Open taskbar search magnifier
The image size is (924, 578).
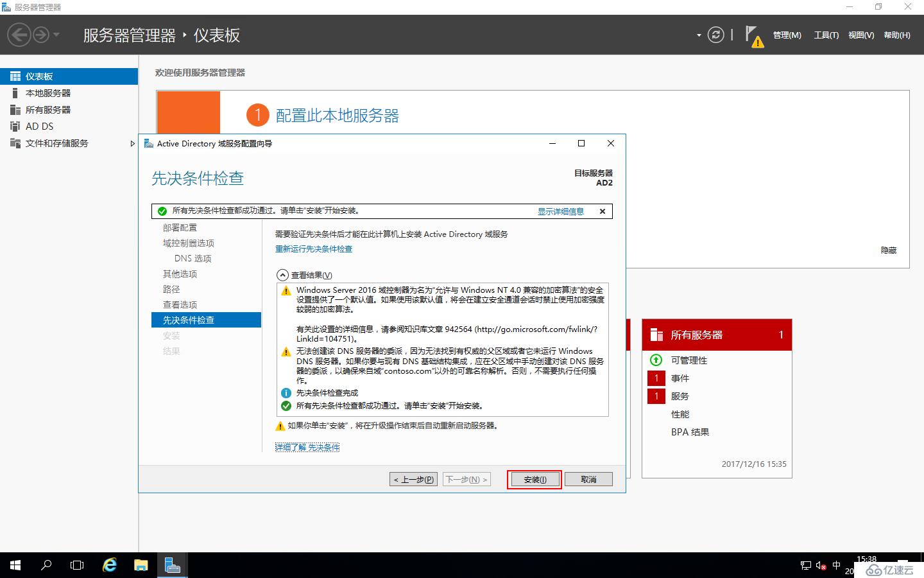pyautogui.click(x=46, y=565)
